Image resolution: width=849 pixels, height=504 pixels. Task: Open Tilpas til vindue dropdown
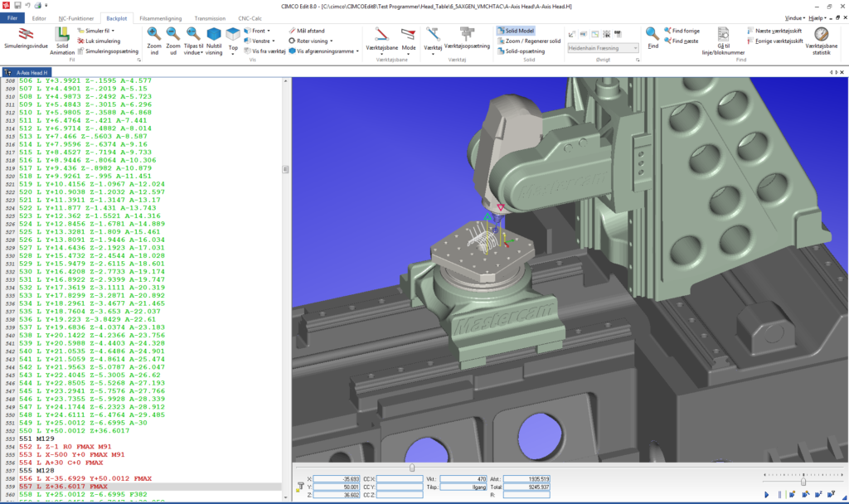tap(193, 41)
